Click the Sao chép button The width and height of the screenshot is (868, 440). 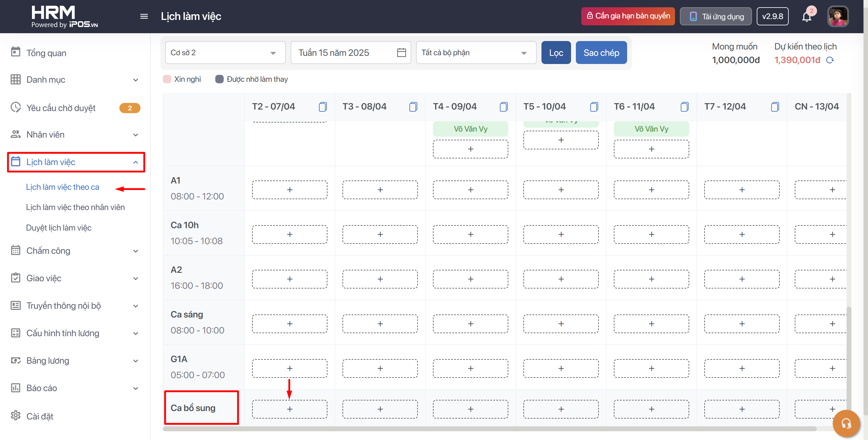(601, 53)
